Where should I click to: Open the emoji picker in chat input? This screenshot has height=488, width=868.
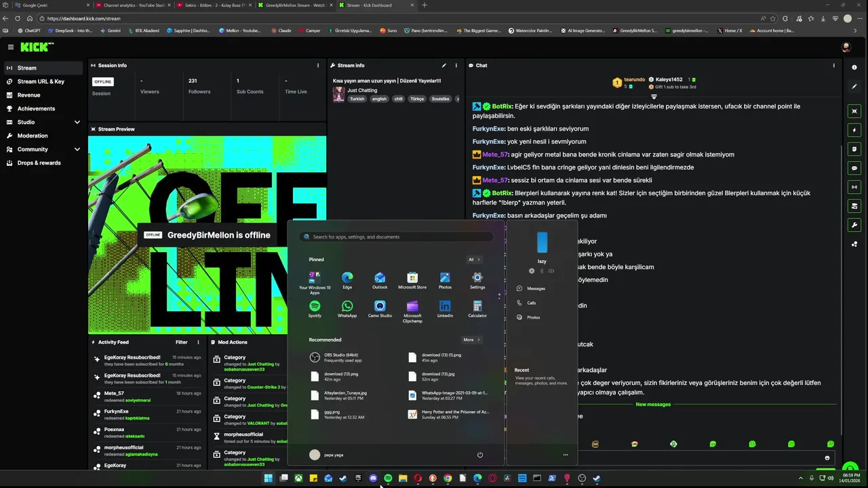point(827,458)
